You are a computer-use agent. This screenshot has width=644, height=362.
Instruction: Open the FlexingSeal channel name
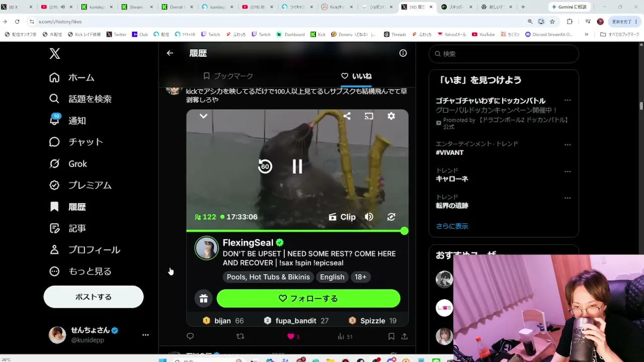pos(248,243)
